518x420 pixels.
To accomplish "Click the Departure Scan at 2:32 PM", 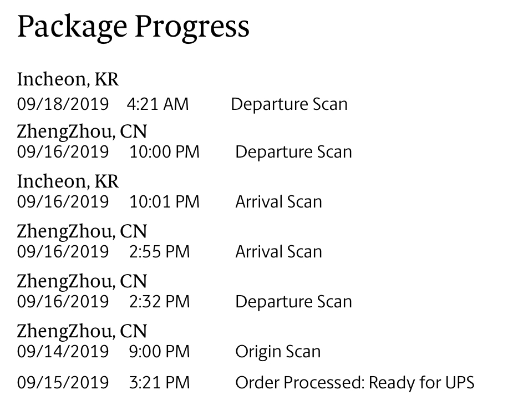I will tap(293, 302).
